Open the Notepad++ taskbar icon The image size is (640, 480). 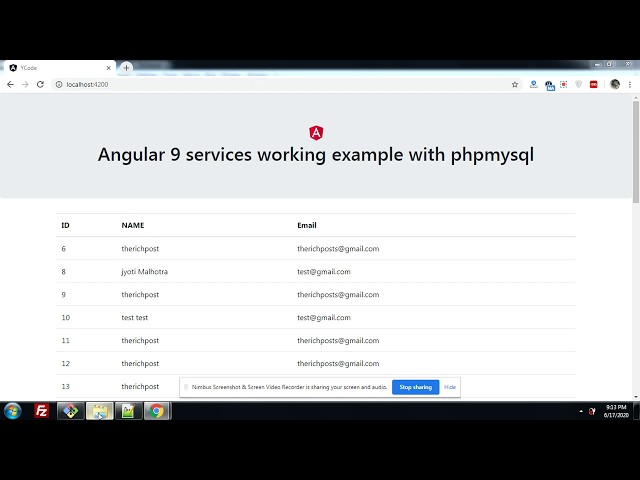129,411
